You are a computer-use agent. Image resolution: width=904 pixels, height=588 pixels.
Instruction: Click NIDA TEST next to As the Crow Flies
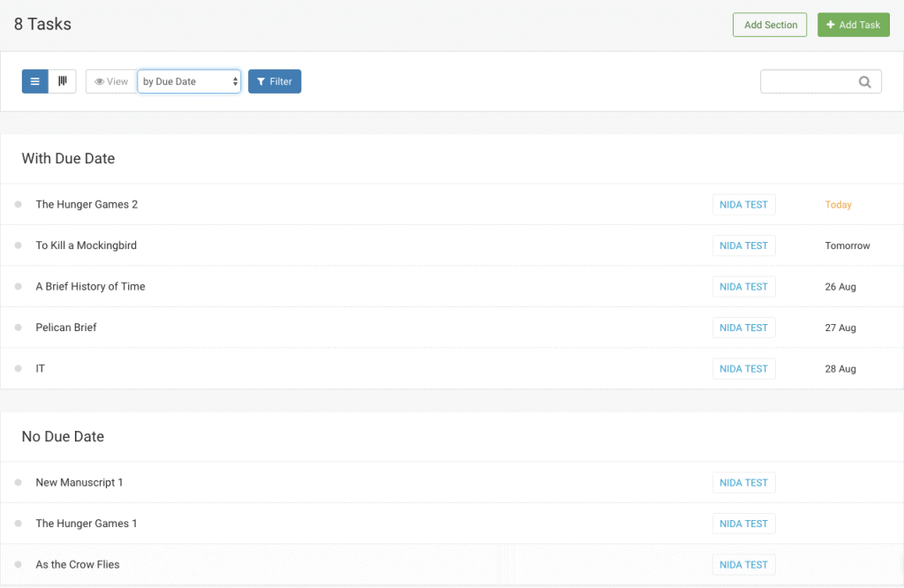point(743,564)
